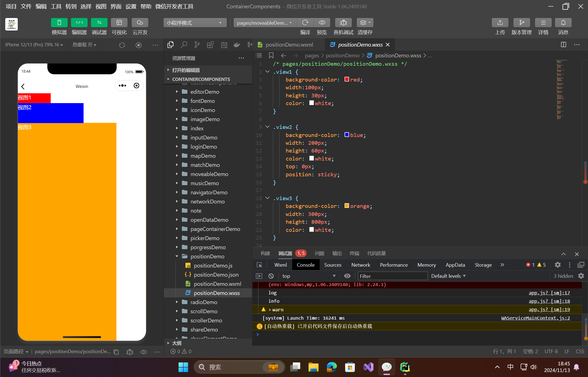Screen dimensions: 588x377
Task: Click the orange color swatch in code
Action: (347, 206)
